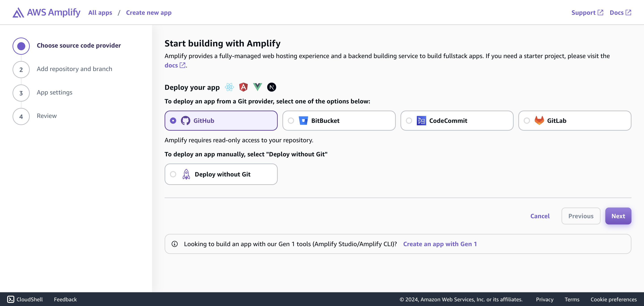Open the Privacy link
The height and width of the screenshot is (306, 644).
click(545, 299)
